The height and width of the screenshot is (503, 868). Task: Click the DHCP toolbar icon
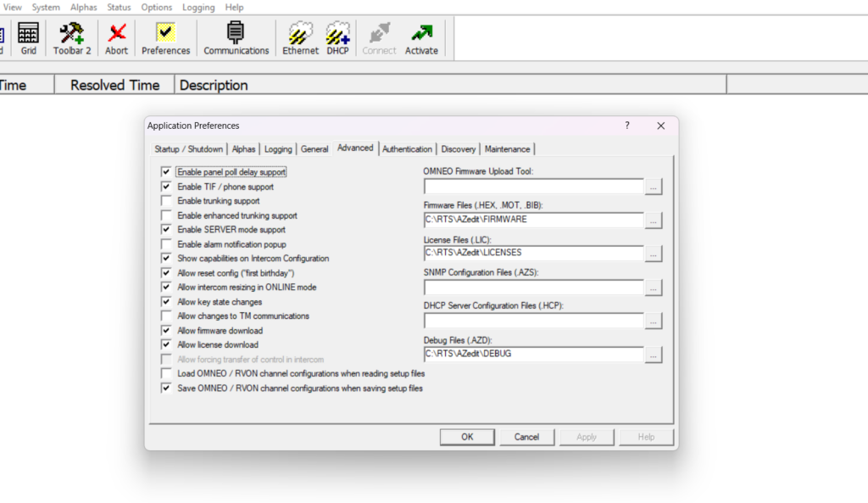[x=338, y=38]
